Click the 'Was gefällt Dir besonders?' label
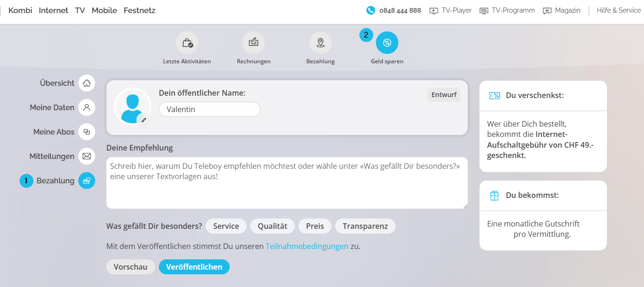This screenshot has height=287, width=644. [154, 226]
